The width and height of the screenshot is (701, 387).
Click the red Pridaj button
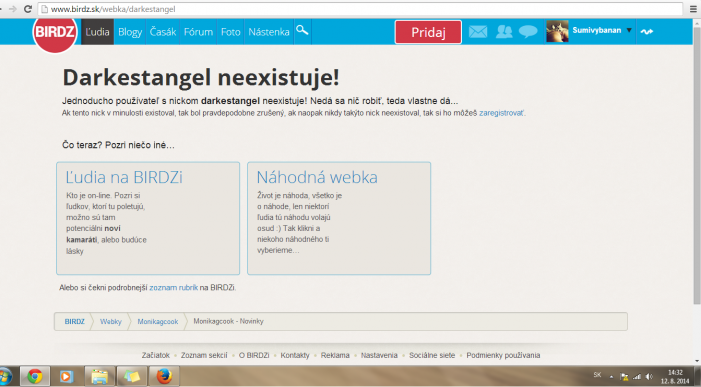[x=428, y=32]
